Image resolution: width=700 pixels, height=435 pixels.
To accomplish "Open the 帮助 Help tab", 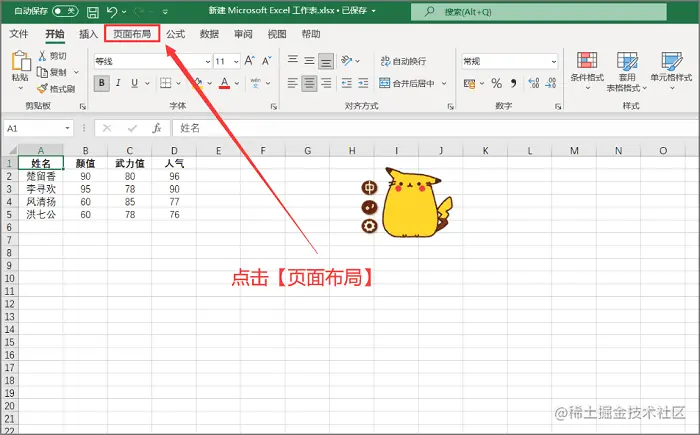I will (x=311, y=34).
